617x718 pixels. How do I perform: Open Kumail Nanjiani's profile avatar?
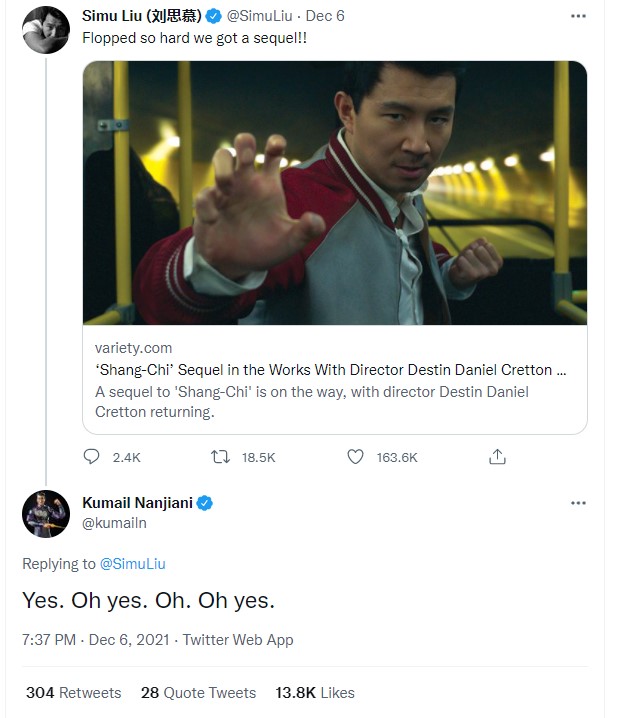(46, 514)
